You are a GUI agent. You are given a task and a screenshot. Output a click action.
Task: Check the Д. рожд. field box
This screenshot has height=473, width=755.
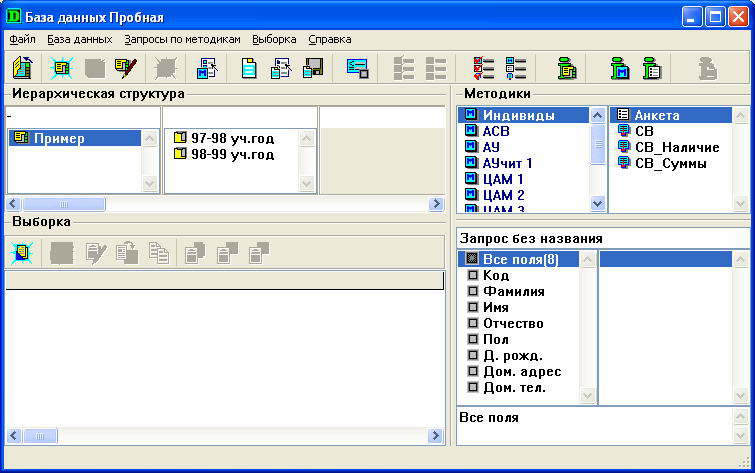(x=473, y=355)
